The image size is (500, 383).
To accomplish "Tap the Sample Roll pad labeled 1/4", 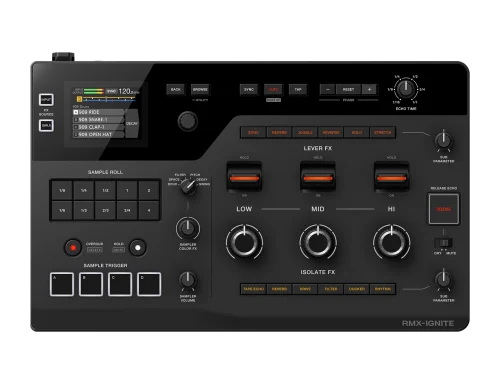I will (x=84, y=190).
